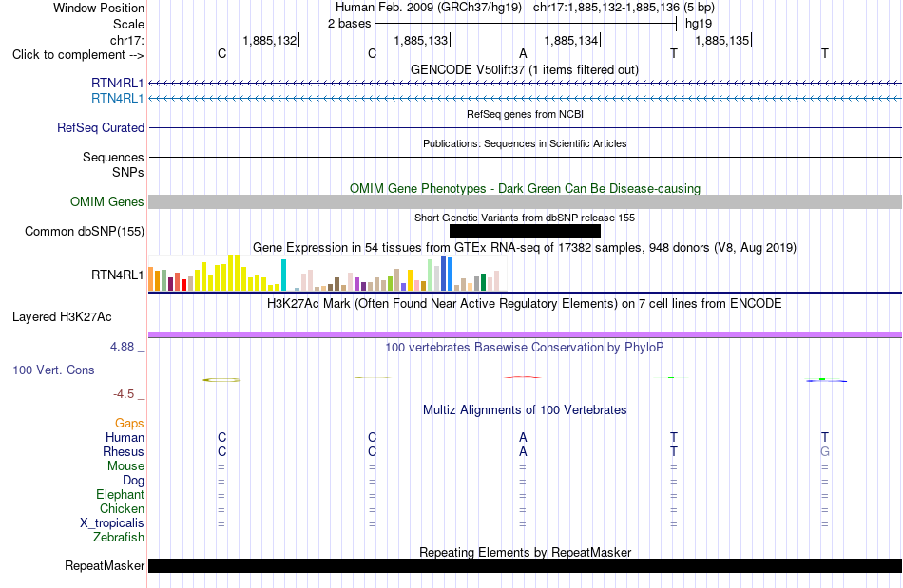Click the 100 Vert. Cons track label
Viewport: 903px width, 588px height.
click(x=53, y=370)
